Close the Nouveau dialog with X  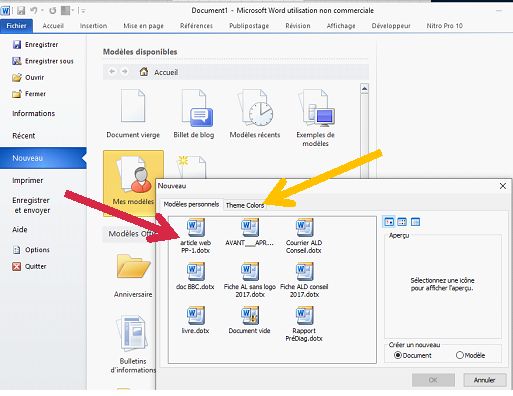point(503,186)
